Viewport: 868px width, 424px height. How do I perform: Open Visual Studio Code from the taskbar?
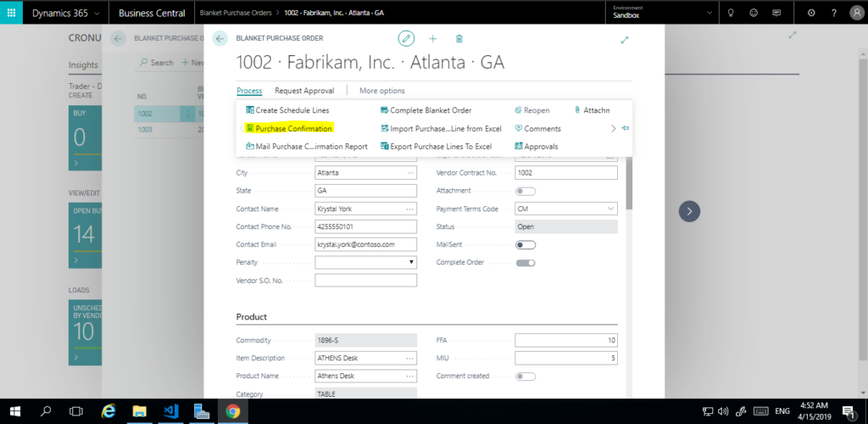(170, 411)
